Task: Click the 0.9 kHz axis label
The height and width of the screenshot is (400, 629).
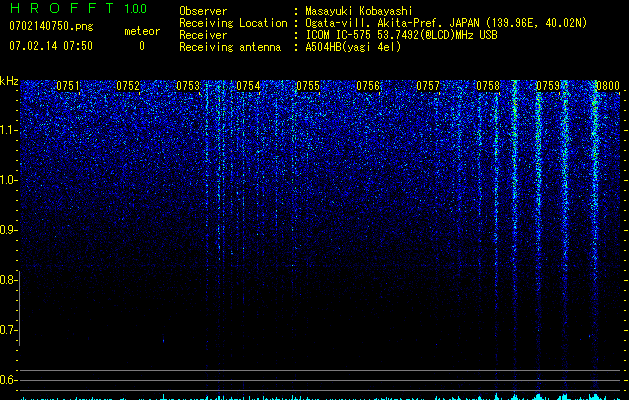Action: click(8, 230)
